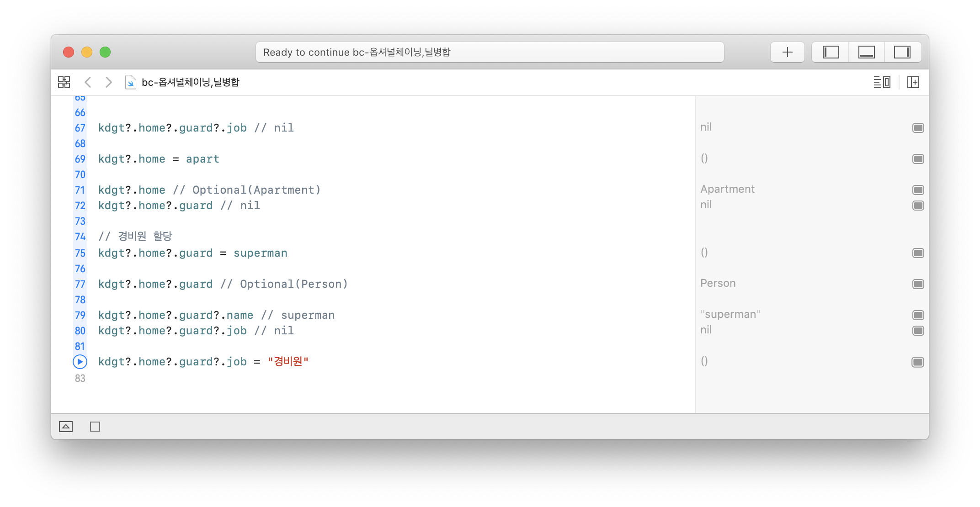The width and height of the screenshot is (980, 507).
Task: Show inline result for Apartment value
Action: tap(918, 190)
